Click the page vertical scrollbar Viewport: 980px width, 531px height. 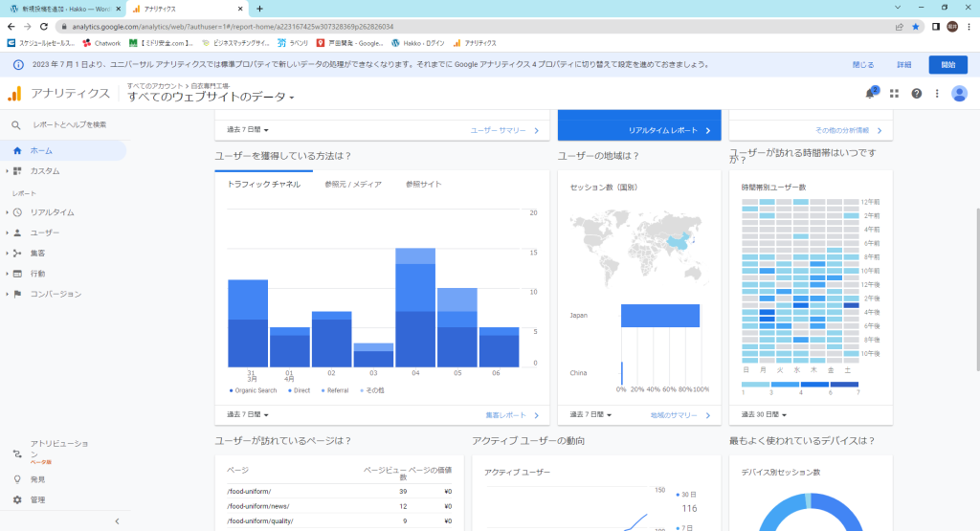(976, 290)
